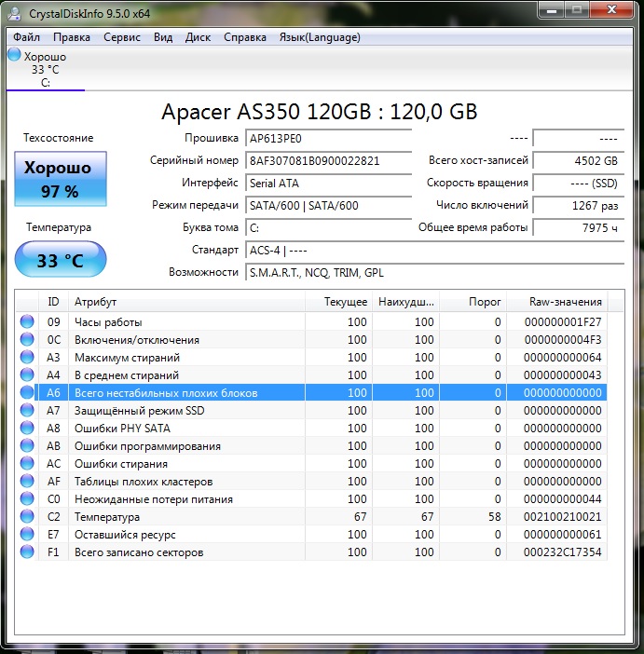Screen dimensions: 644x654
Task: Click the Текущее column header
Action: [338, 302]
